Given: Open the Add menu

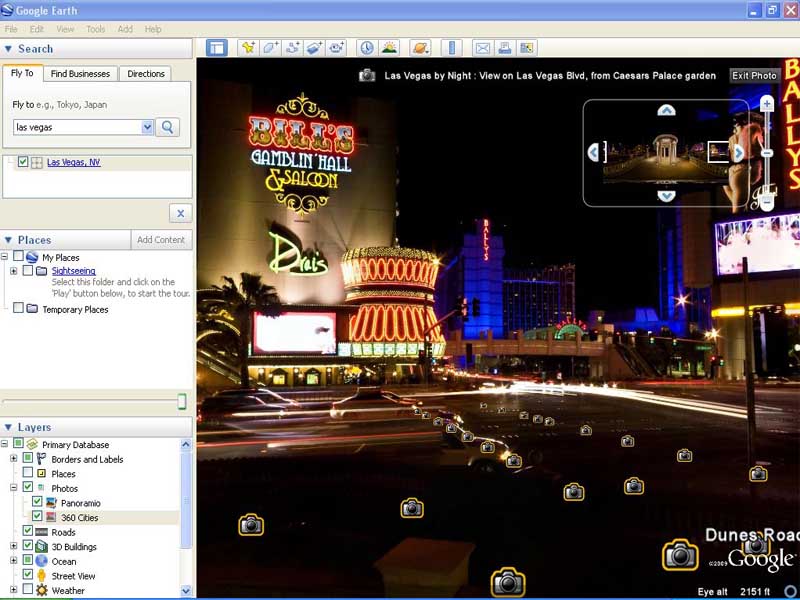Looking at the screenshot, I should (x=125, y=29).
